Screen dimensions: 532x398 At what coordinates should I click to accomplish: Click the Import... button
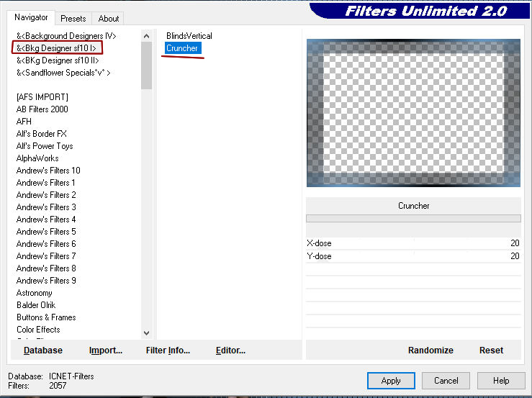coord(106,350)
